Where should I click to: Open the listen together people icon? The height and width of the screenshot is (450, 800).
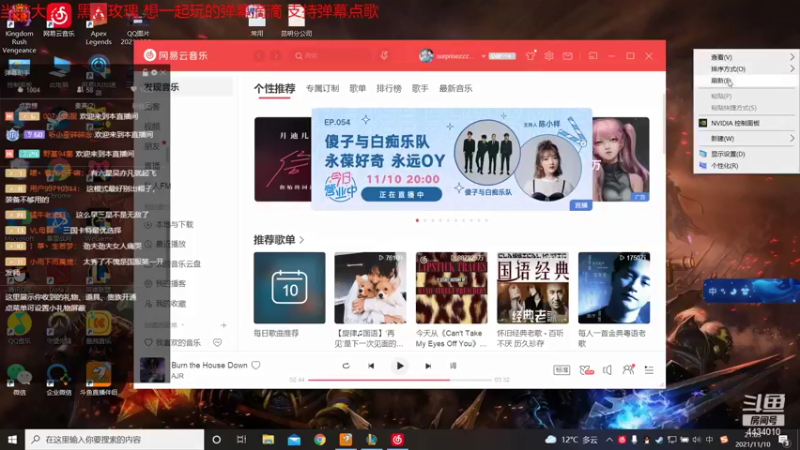point(628,369)
